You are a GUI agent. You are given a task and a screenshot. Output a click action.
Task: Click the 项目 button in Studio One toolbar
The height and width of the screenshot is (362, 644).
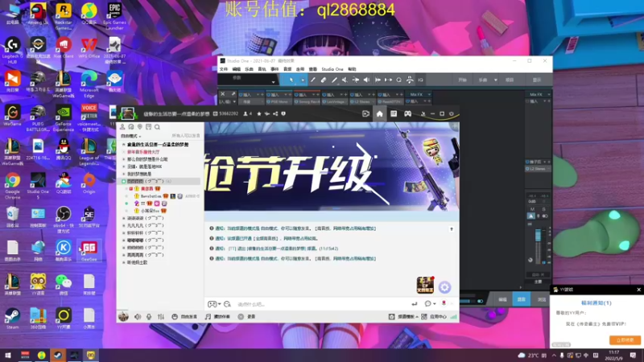pos(510,80)
